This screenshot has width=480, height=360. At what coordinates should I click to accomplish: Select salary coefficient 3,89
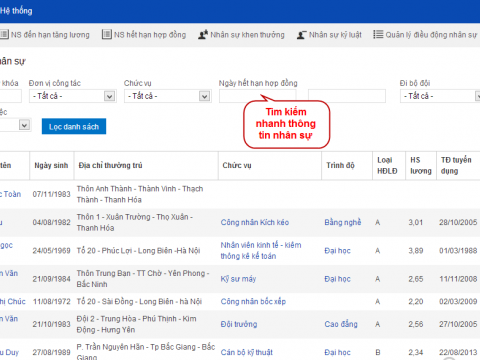pos(416,251)
